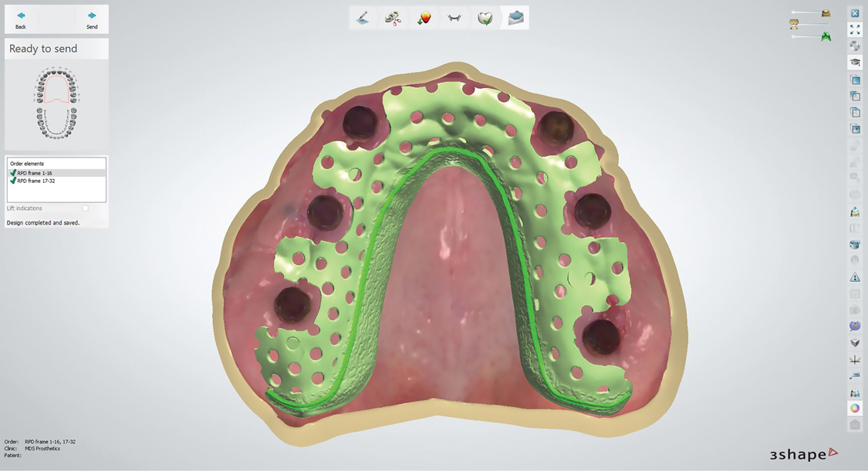Toggle full screen with the arrows icon

click(855, 29)
